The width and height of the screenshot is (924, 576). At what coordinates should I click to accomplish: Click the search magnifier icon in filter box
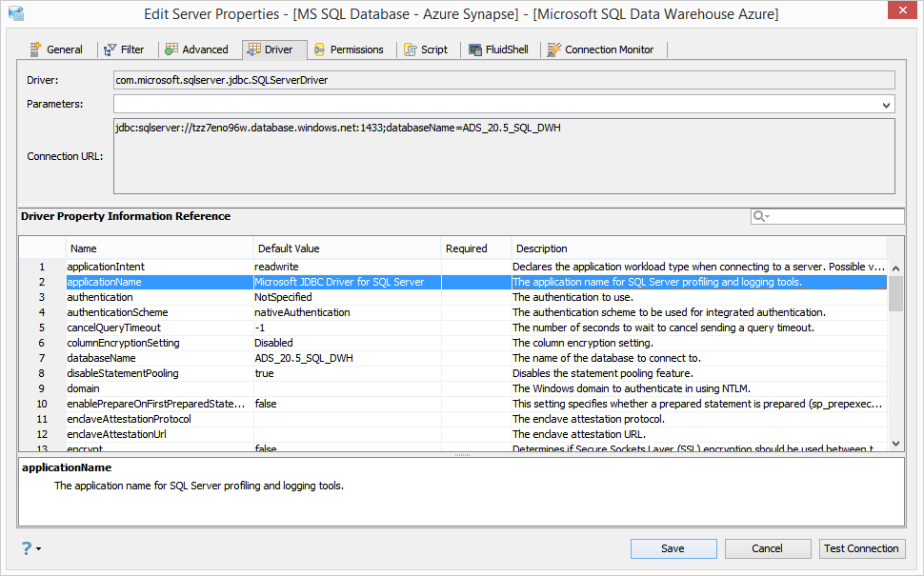758,216
